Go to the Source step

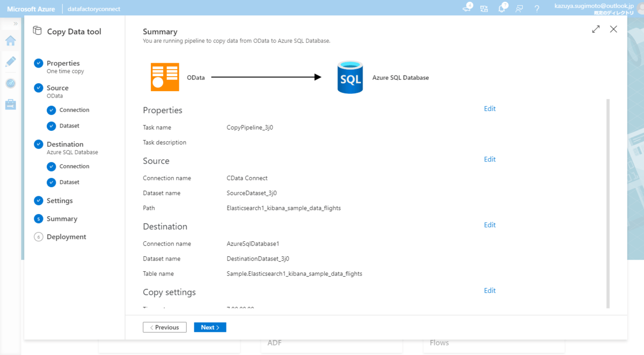[x=52, y=91]
